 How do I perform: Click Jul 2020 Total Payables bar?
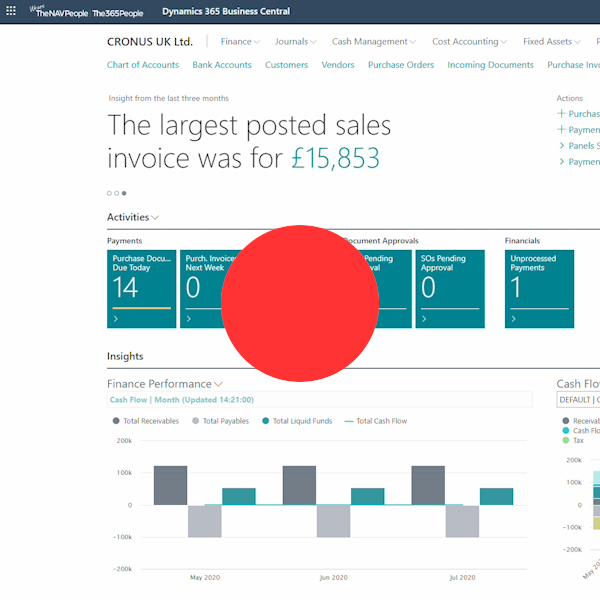point(462,521)
